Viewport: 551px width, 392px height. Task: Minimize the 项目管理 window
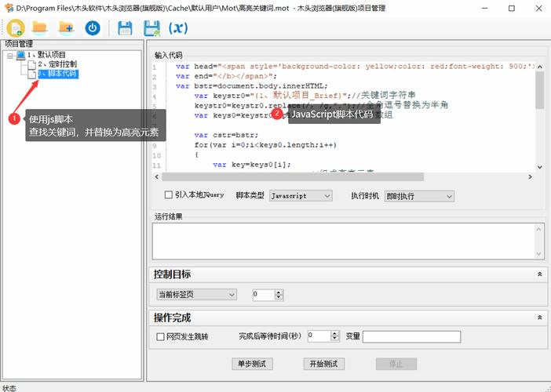point(485,8)
